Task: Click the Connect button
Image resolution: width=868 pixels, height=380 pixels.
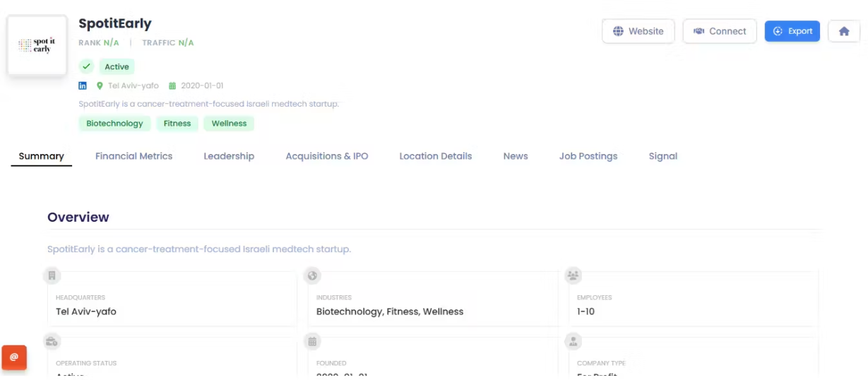Action: pyautogui.click(x=719, y=31)
